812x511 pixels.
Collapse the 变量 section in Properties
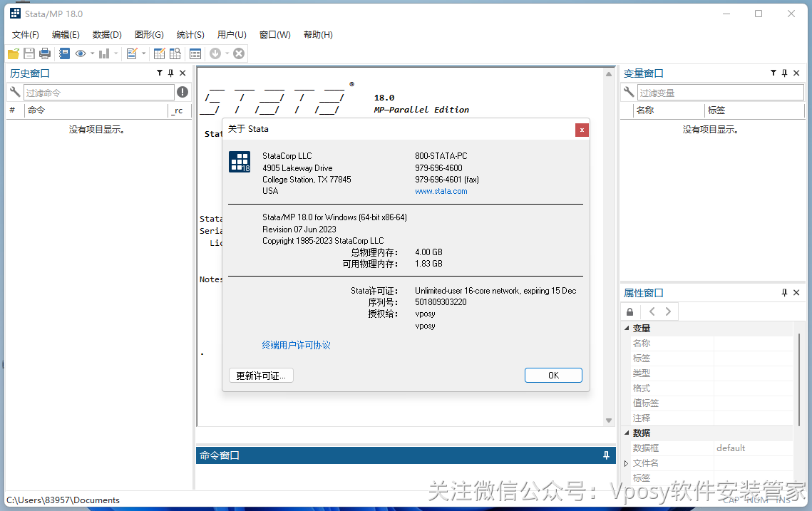pyautogui.click(x=627, y=329)
